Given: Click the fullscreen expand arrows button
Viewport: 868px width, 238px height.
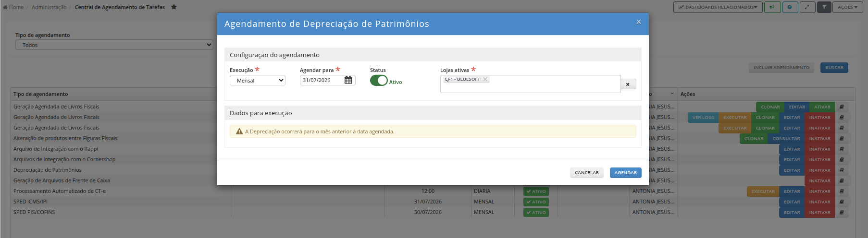Looking at the screenshot, I should [x=807, y=7].
